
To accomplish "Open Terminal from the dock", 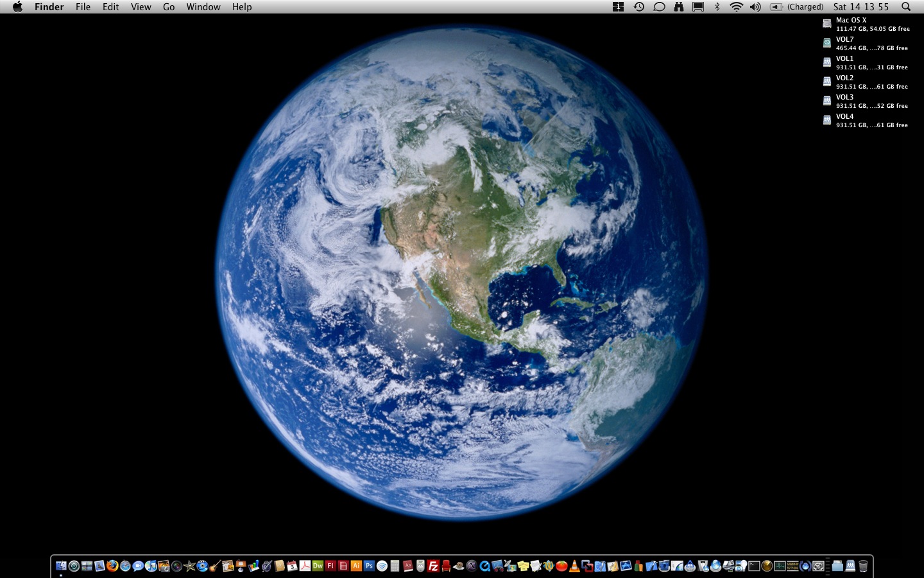I will click(754, 566).
